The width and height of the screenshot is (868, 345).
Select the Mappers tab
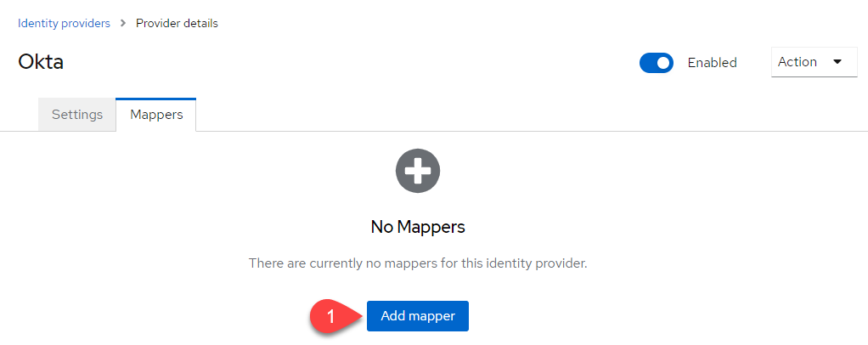click(x=156, y=115)
